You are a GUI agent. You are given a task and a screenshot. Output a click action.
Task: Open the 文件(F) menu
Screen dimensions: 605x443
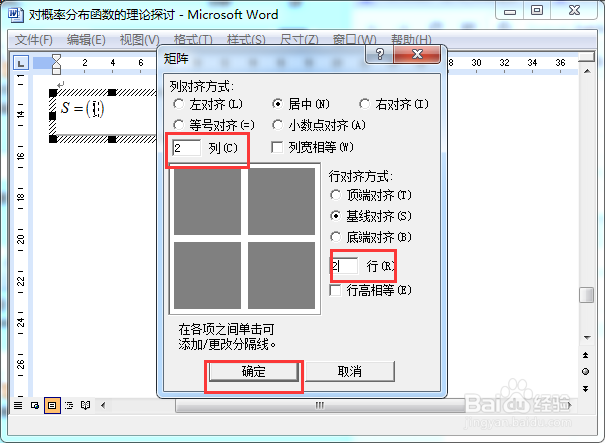34,40
